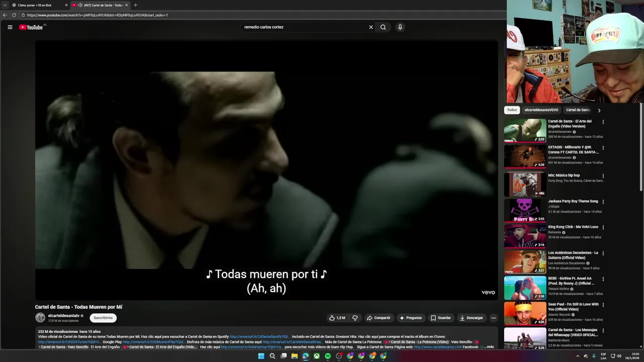This screenshot has width=644, height=362.
Task: Open options for EXTASIS Millonario video
Action: coord(603,148)
